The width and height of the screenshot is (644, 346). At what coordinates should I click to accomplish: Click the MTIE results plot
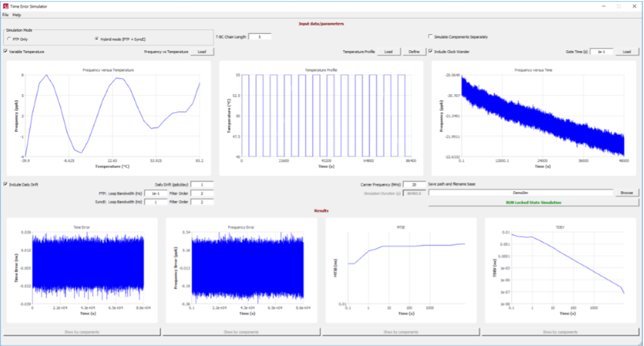point(401,270)
